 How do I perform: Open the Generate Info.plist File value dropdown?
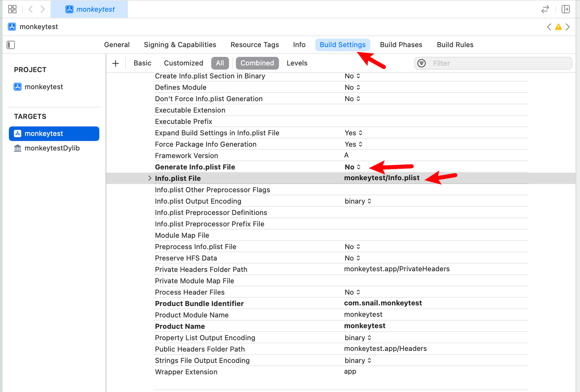click(x=358, y=167)
